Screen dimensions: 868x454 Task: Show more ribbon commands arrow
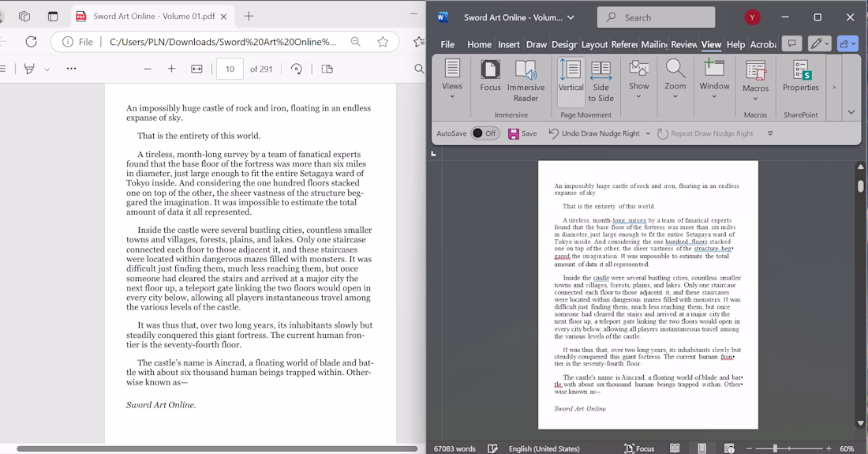pyautogui.click(x=834, y=87)
